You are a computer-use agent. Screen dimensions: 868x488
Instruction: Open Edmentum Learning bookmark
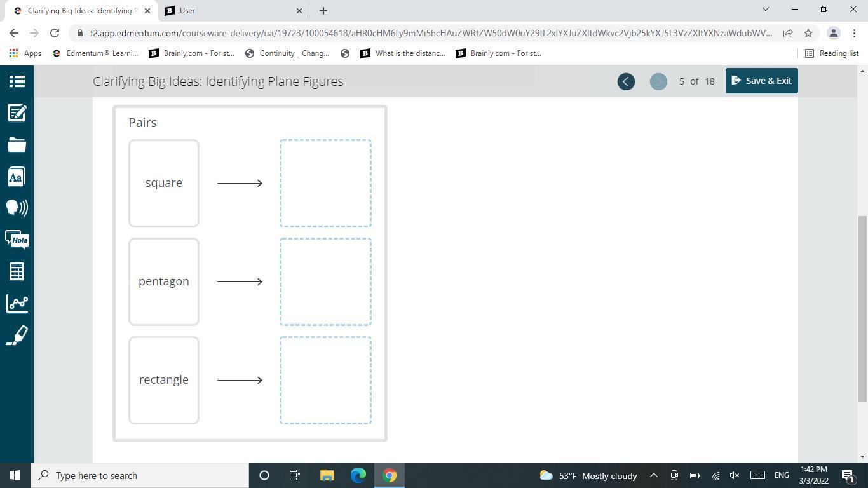pyautogui.click(x=95, y=53)
